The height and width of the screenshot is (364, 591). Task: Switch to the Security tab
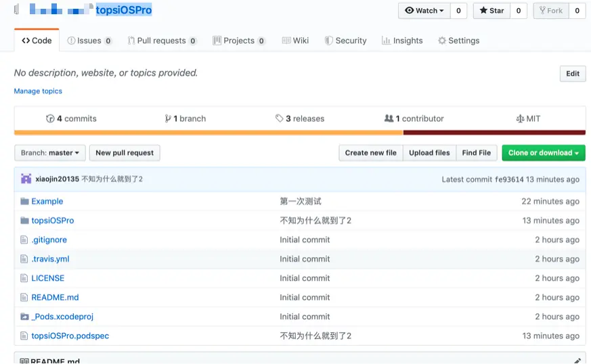pos(345,41)
